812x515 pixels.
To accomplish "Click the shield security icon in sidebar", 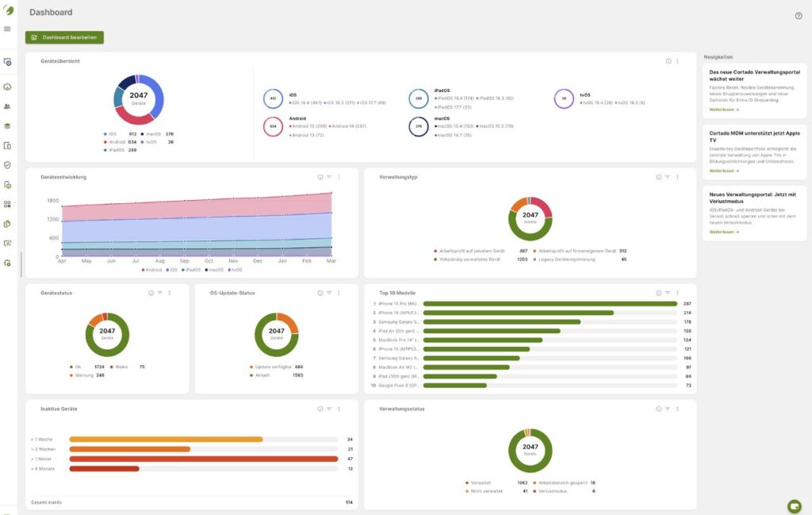I will [x=8, y=165].
